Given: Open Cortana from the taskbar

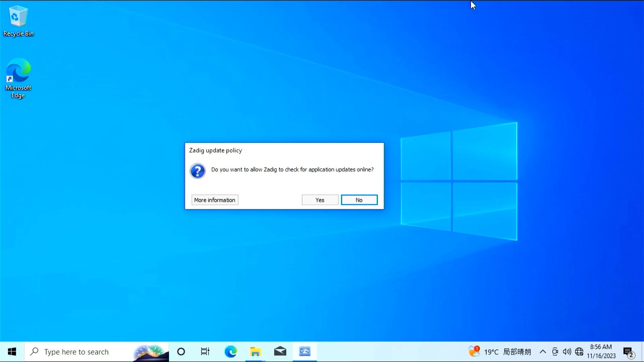Looking at the screenshot, I should pos(181,352).
